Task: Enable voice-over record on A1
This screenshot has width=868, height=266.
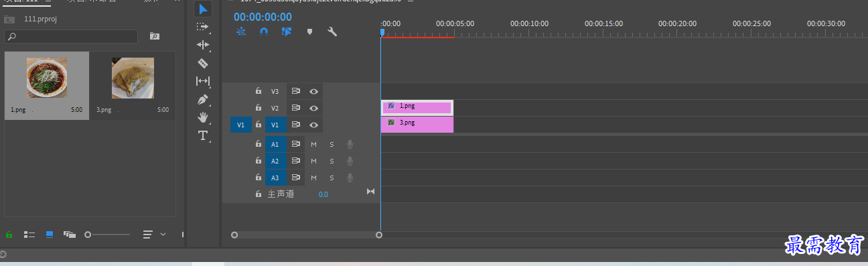Action: coord(350,144)
